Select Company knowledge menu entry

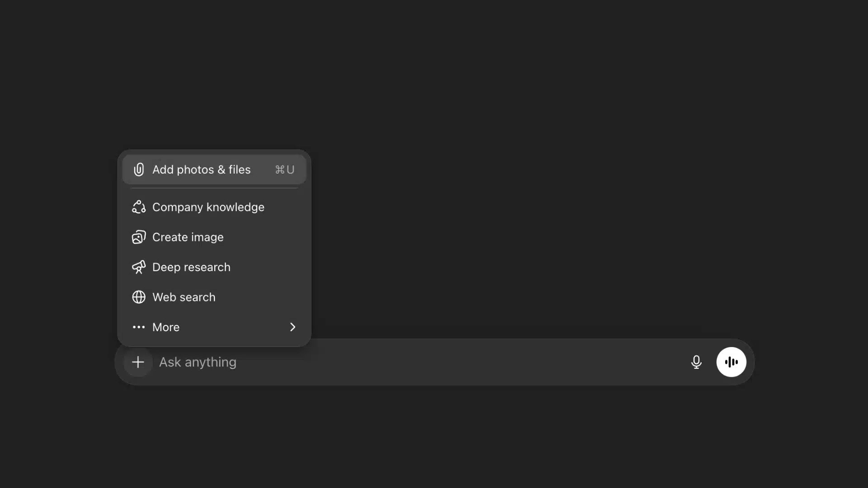point(214,207)
